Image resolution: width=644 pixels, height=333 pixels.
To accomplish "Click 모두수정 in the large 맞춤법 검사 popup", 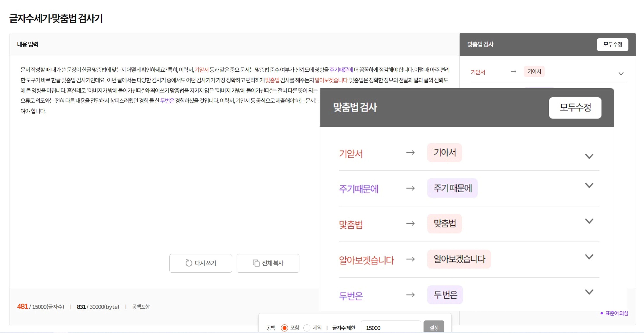I will [x=575, y=108].
